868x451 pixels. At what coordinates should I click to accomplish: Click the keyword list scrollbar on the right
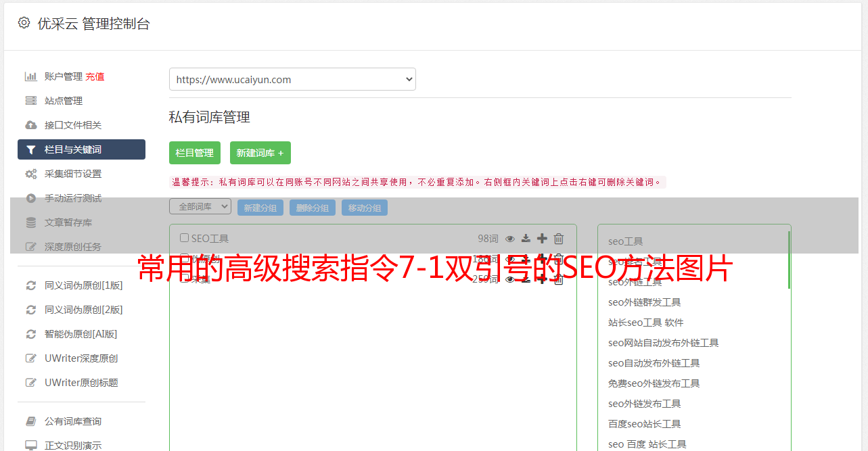(789, 260)
